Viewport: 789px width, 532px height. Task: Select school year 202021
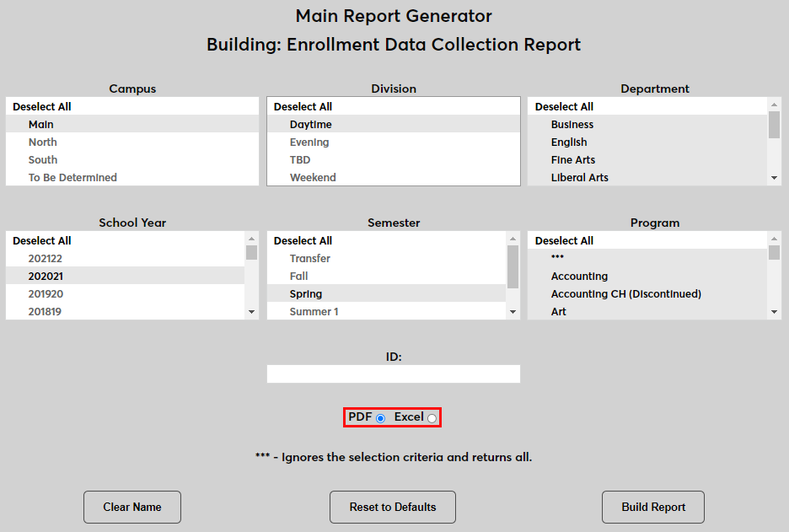click(126, 276)
